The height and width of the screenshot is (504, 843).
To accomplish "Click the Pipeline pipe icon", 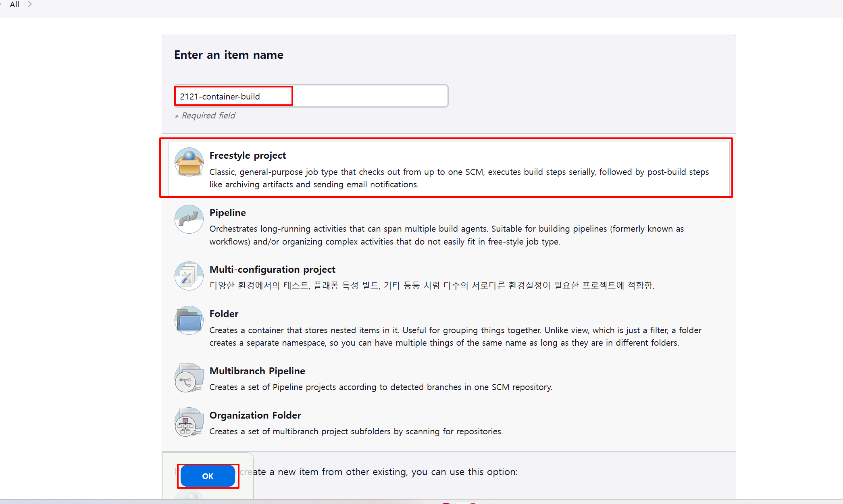I will point(189,219).
